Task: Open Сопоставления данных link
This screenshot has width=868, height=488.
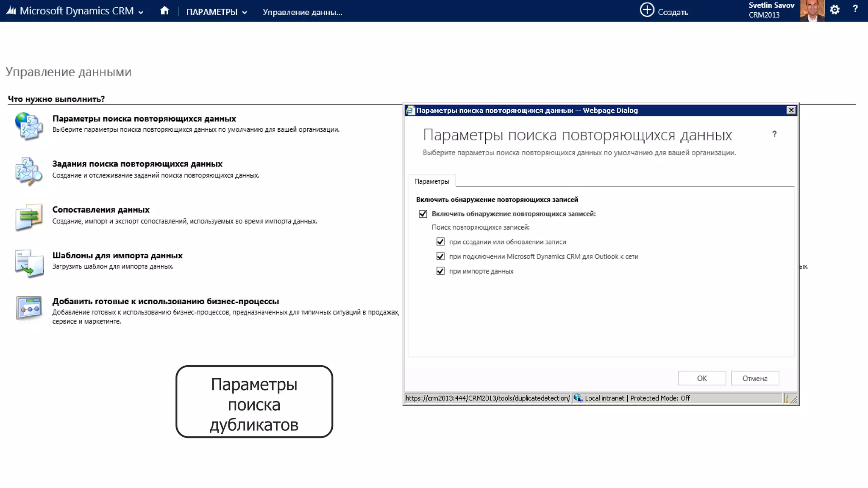Action: [x=101, y=210]
